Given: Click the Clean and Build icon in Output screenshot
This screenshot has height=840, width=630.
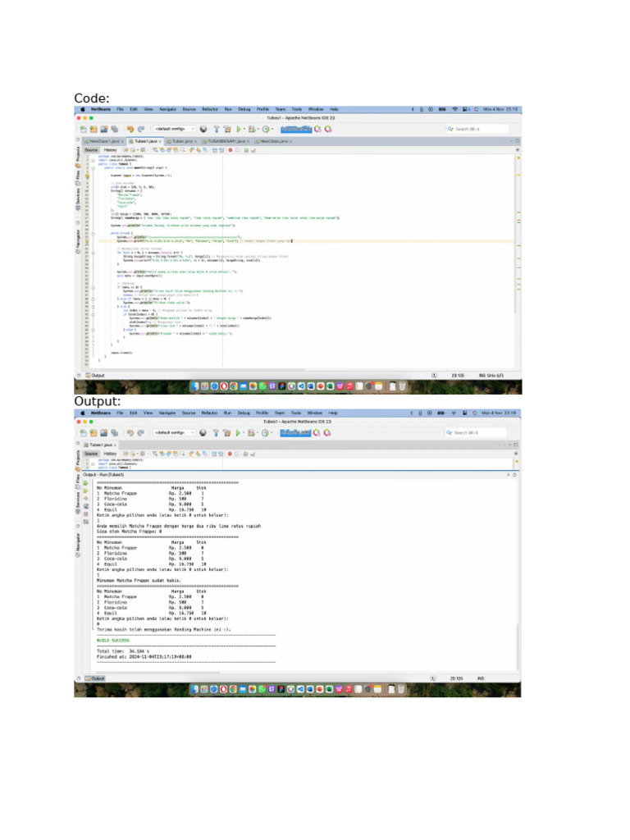Looking at the screenshot, I should click(x=226, y=433).
